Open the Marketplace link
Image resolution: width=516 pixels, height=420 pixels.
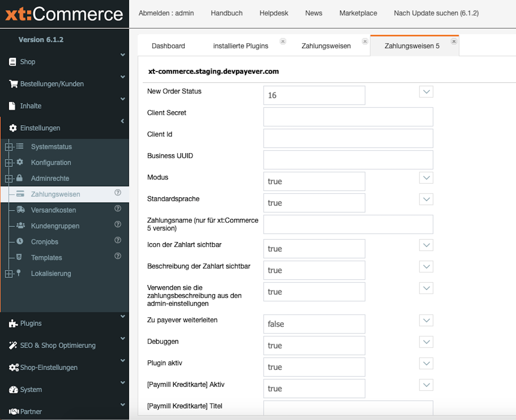coord(358,13)
